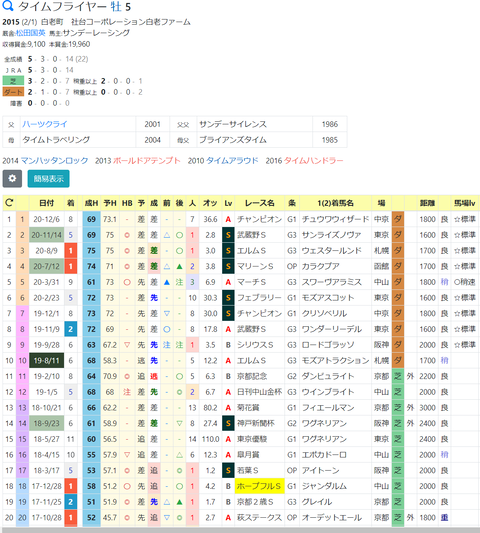Open settings with the gear icon button
480x533 pixels.
[x=12, y=178]
